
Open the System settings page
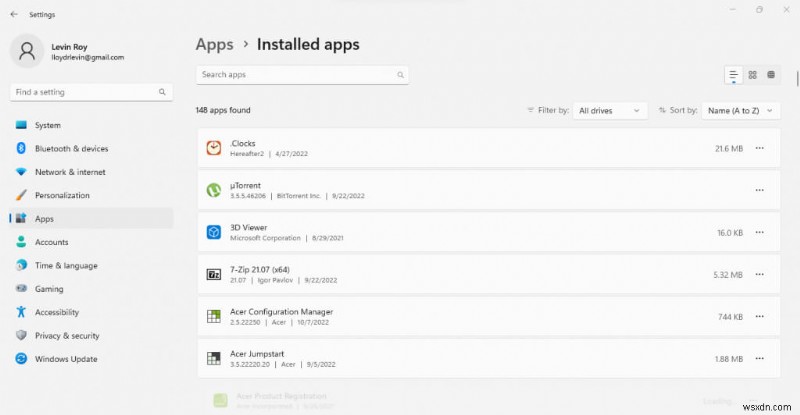click(91, 125)
